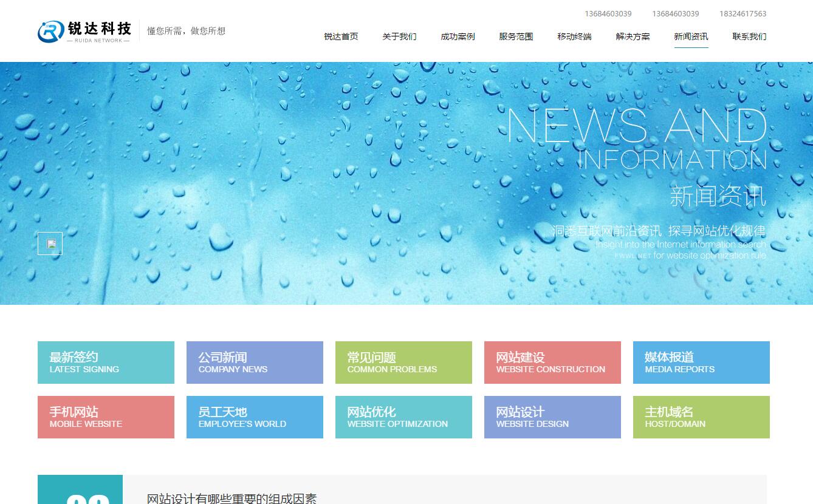
Task: Open 常见问题 Common Problems category
Action: pos(403,363)
